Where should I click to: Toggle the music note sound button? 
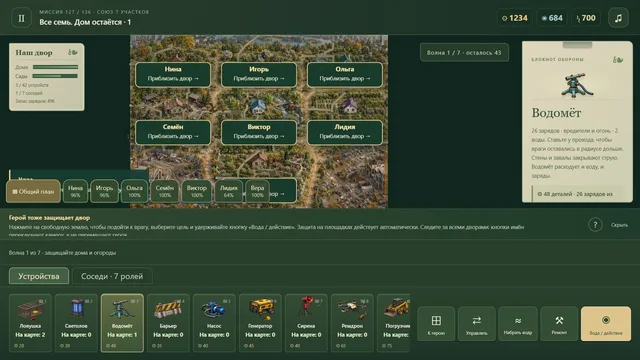[x=618, y=18]
